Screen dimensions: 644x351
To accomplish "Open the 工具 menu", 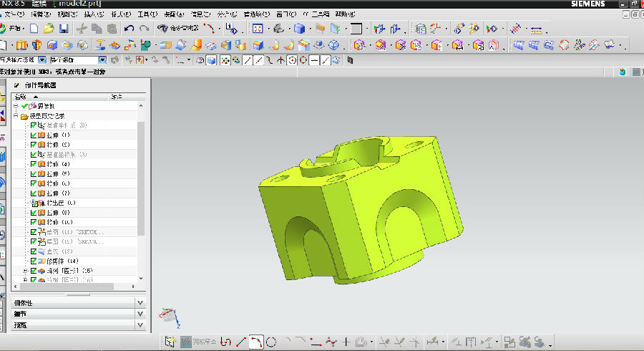I will tap(147, 14).
